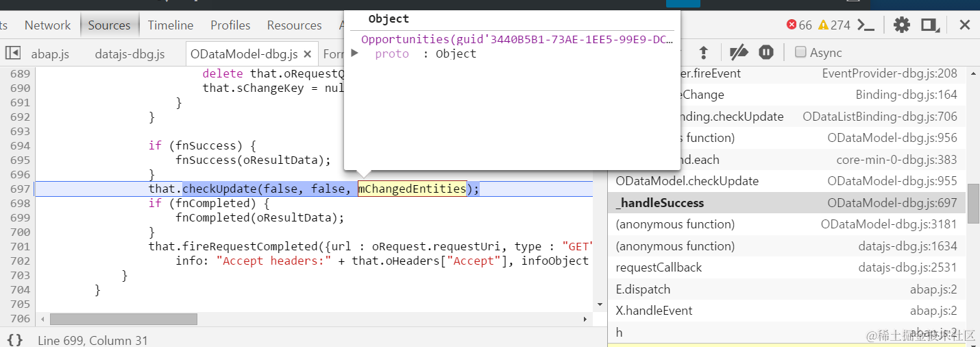Screen dimensions: 980x347
Task: Select the datajs-dbg.js file tab
Action: pos(130,53)
